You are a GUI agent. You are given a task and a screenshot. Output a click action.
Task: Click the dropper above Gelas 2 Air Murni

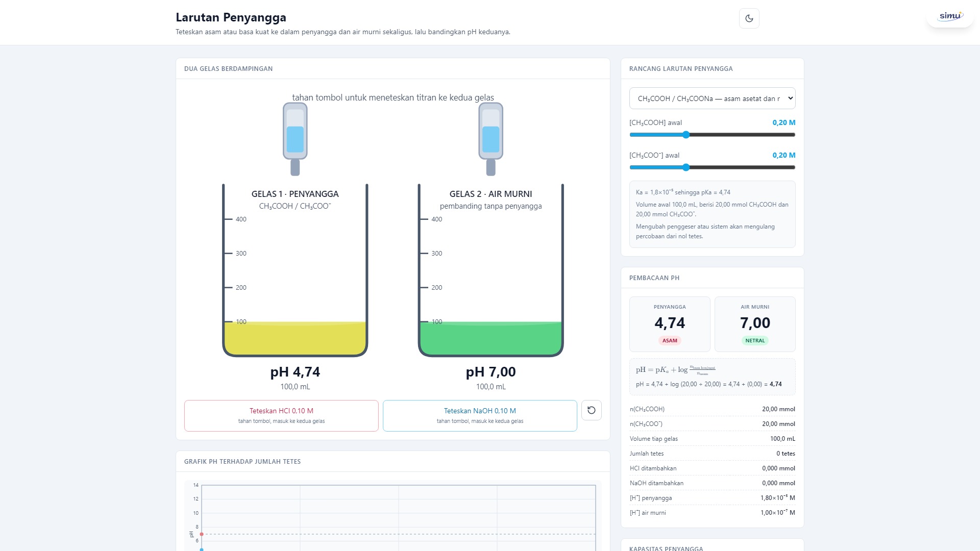click(x=491, y=139)
